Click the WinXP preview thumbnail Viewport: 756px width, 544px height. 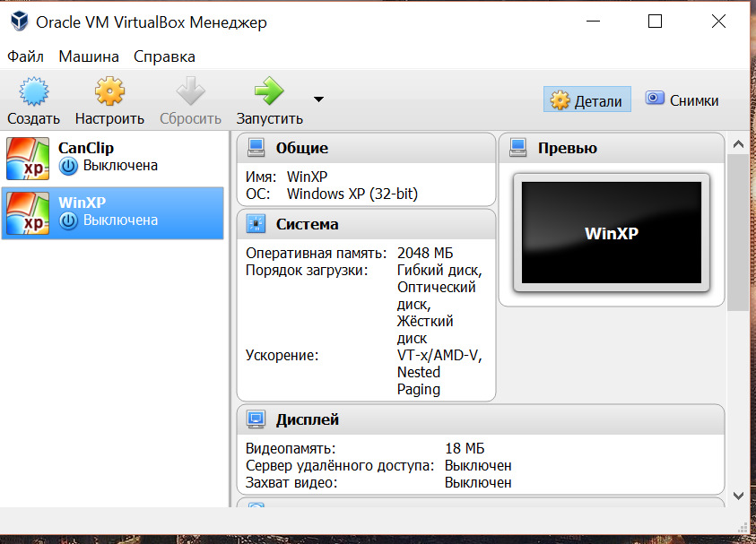(612, 233)
